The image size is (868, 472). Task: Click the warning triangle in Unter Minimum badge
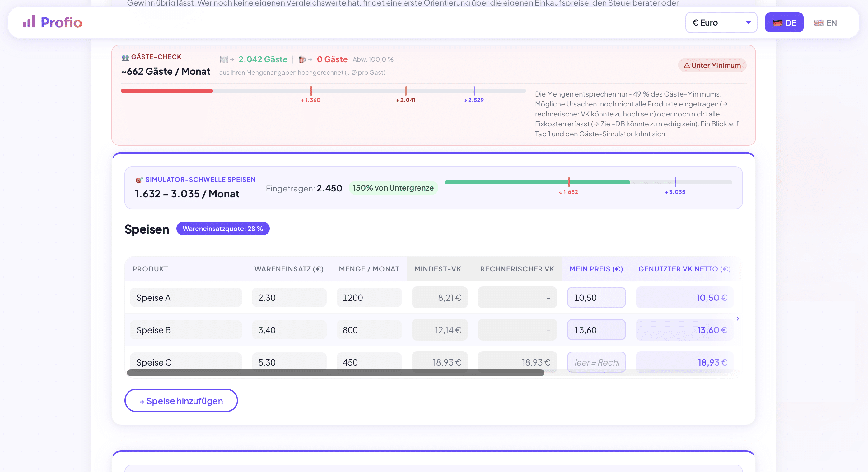point(687,66)
